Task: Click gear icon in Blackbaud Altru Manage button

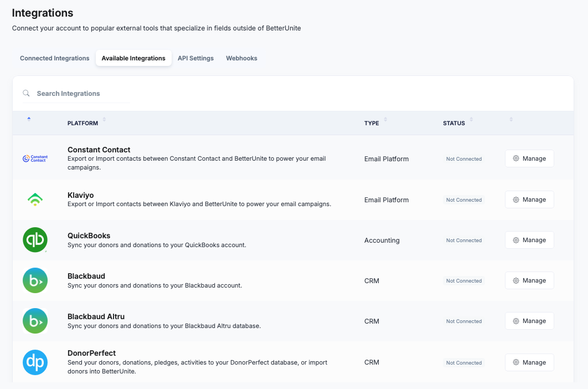Action: point(516,321)
